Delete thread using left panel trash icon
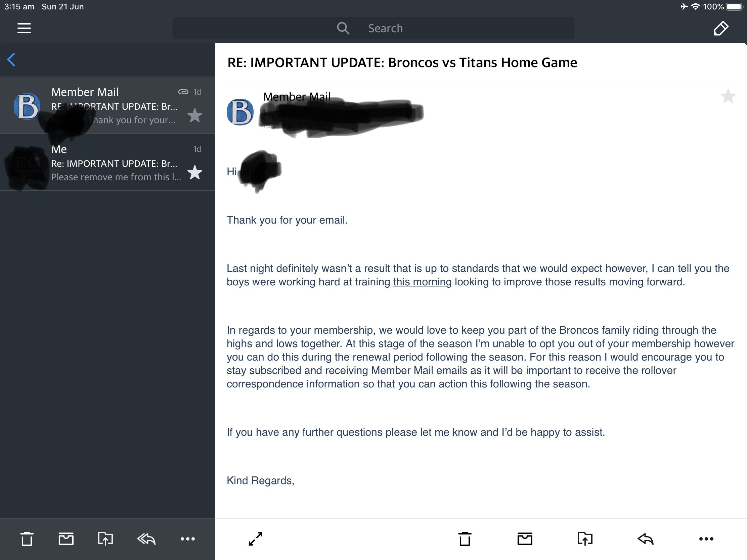 27,539
